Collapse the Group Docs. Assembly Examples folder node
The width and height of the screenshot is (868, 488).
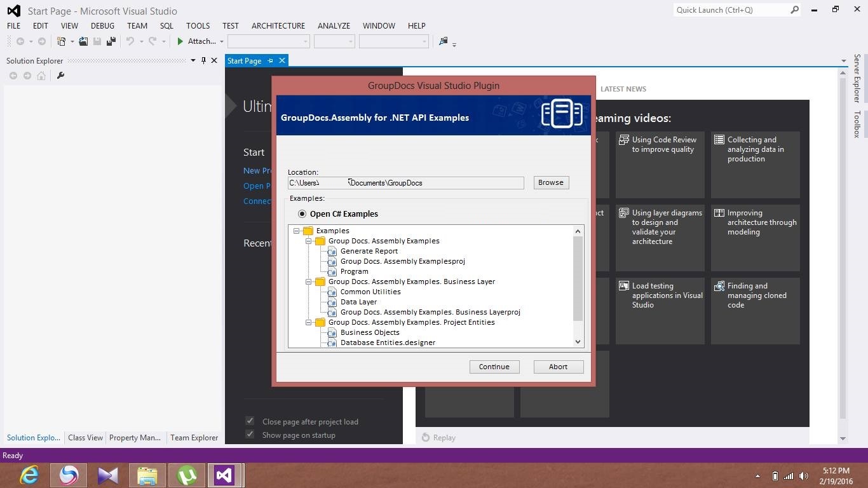point(308,241)
